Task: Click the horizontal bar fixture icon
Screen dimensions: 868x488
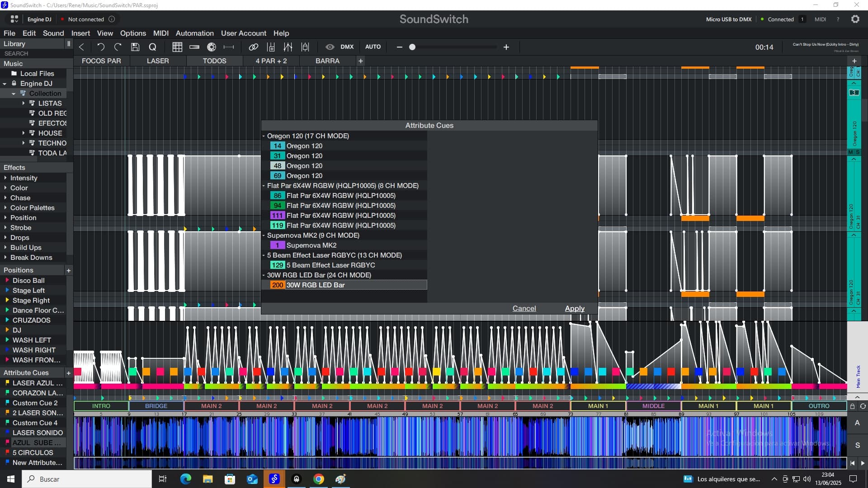Action: 194,47
